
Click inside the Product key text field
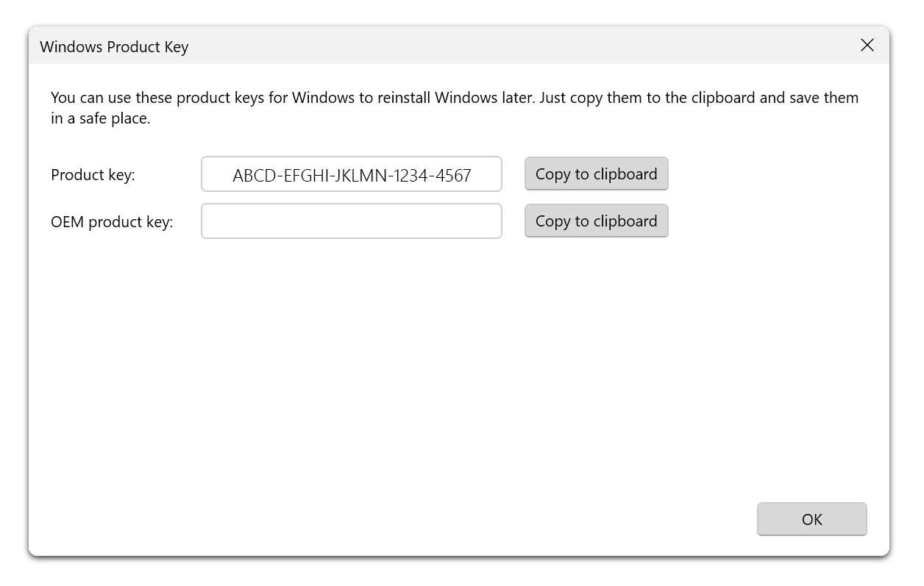click(x=352, y=175)
